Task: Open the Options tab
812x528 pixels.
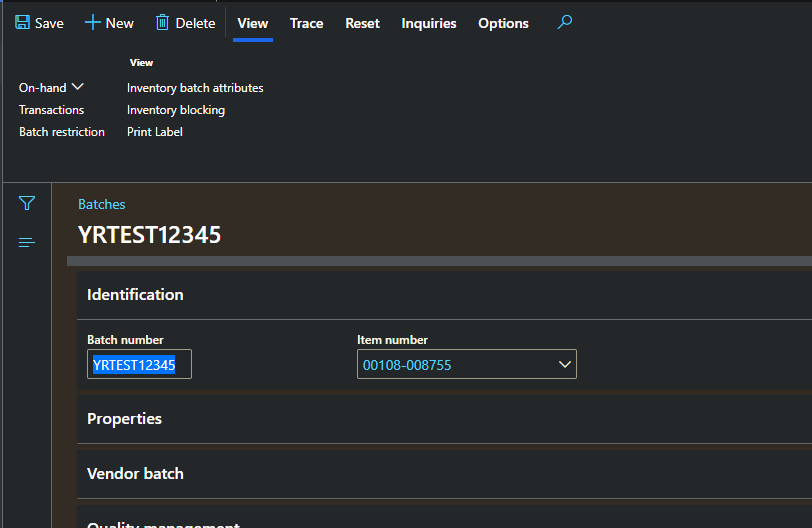Action: 503,23
